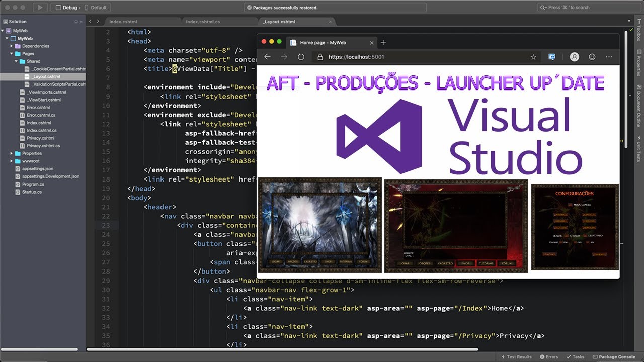Click the Program.cs file icon
Screen dimensions: 644x362
pos(18,184)
